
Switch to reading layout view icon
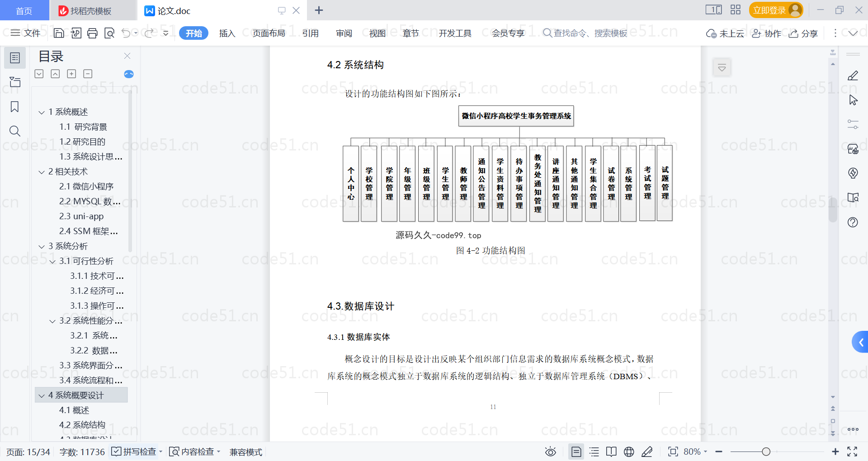(611, 452)
